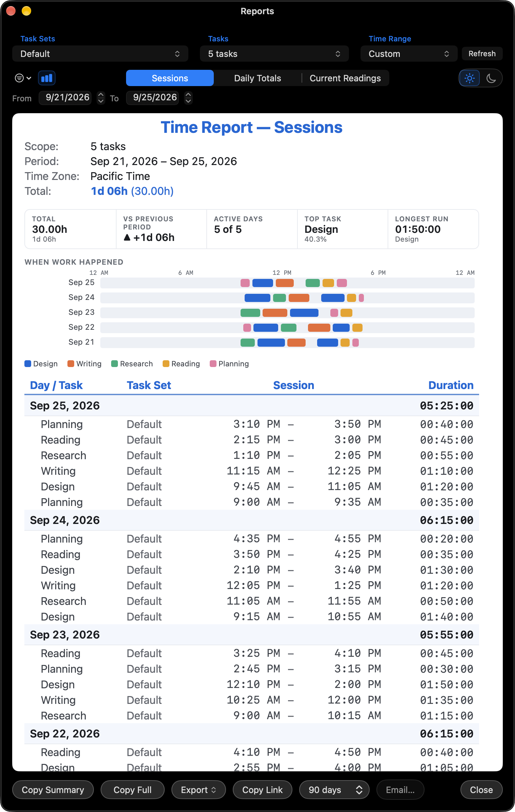Click the From date field 9/21/2026
The height and width of the screenshot is (812, 515).
tap(67, 98)
